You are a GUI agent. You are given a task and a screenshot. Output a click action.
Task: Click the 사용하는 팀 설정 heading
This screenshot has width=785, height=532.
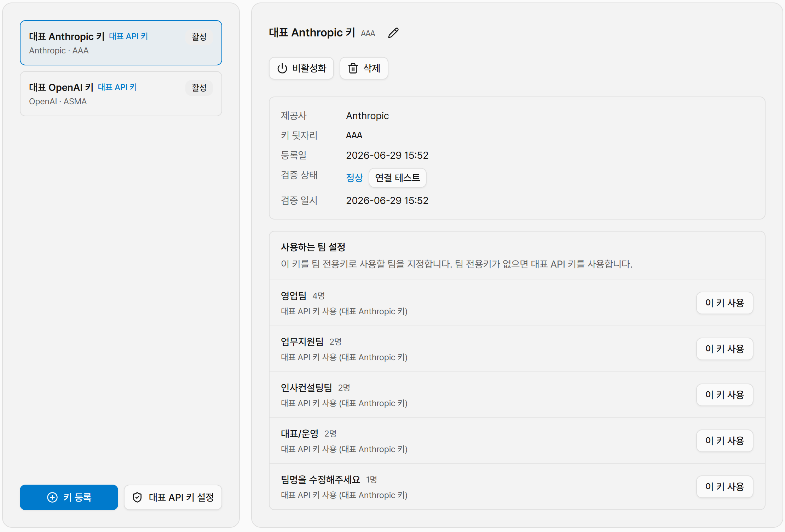point(313,247)
